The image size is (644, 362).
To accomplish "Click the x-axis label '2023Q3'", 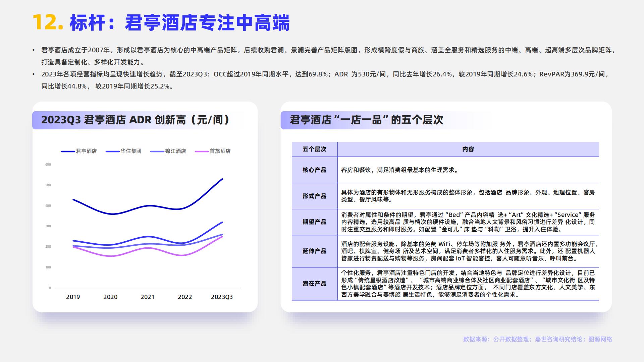I will 222,297.
